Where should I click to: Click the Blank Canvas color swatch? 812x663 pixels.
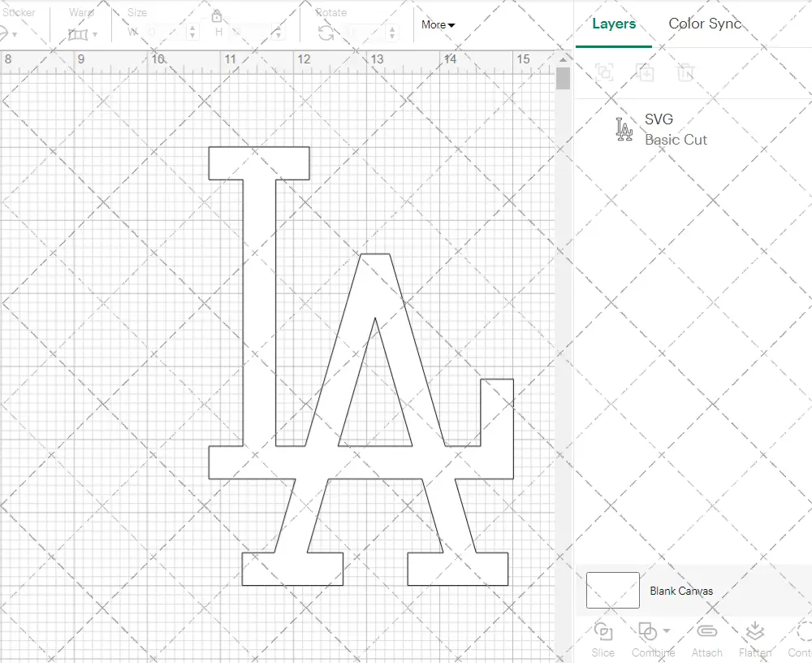tap(612, 591)
